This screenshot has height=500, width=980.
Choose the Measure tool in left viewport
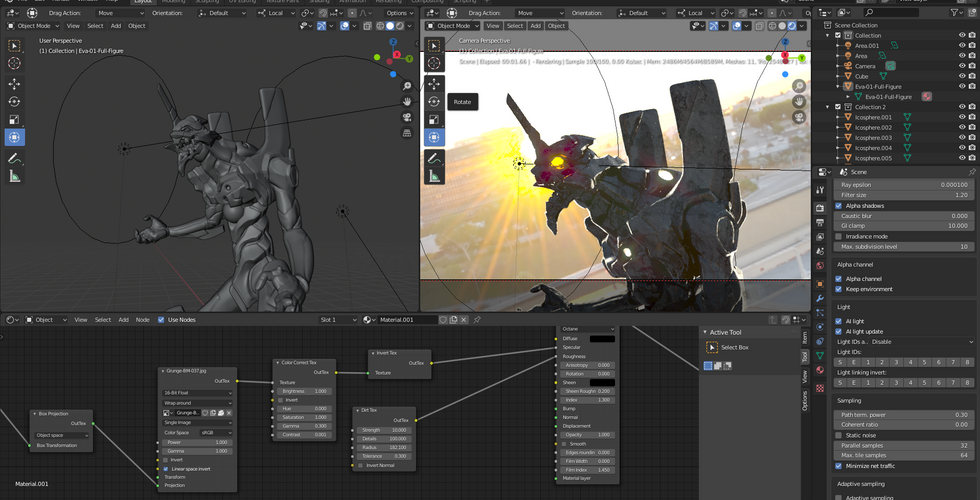pos(14,176)
